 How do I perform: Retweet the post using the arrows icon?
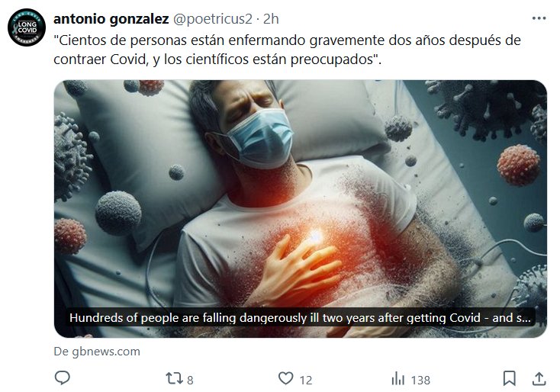pos(174,378)
